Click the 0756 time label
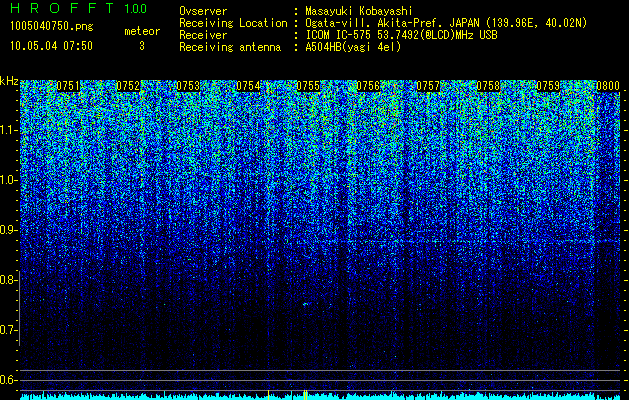 368,86
